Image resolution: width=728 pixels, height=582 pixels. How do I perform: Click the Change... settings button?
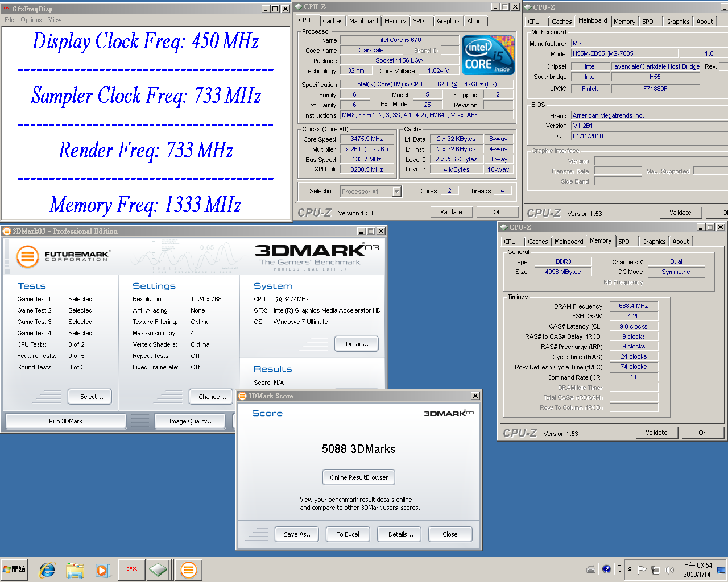pos(212,397)
